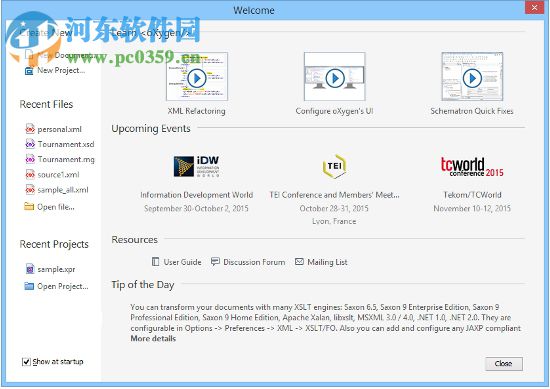550x389 pixels.
Task: Close the Welcome dialog with the red X
Action: (x=534, y=7)
